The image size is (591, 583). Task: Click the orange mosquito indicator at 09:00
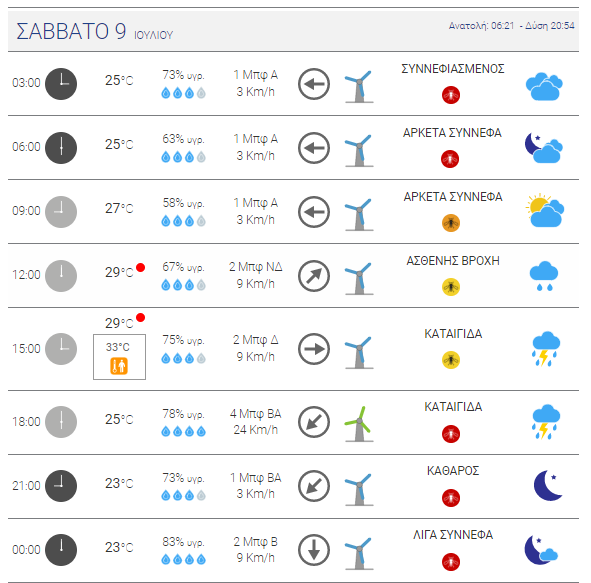coord(451,223)
